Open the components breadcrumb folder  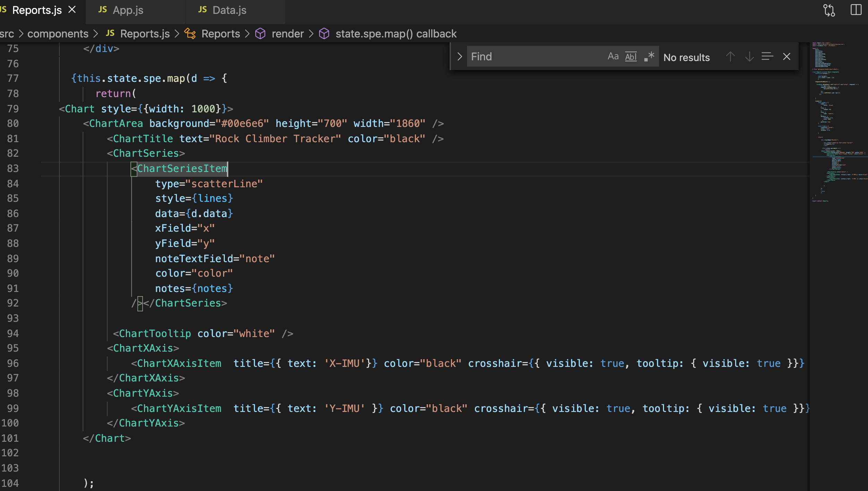(x=58, y=34)
